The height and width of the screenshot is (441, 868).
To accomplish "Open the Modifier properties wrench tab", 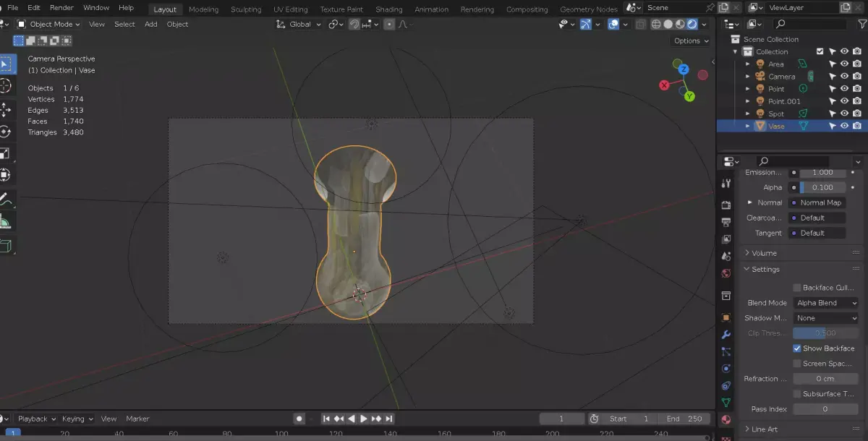I will [x=726, y=335].
